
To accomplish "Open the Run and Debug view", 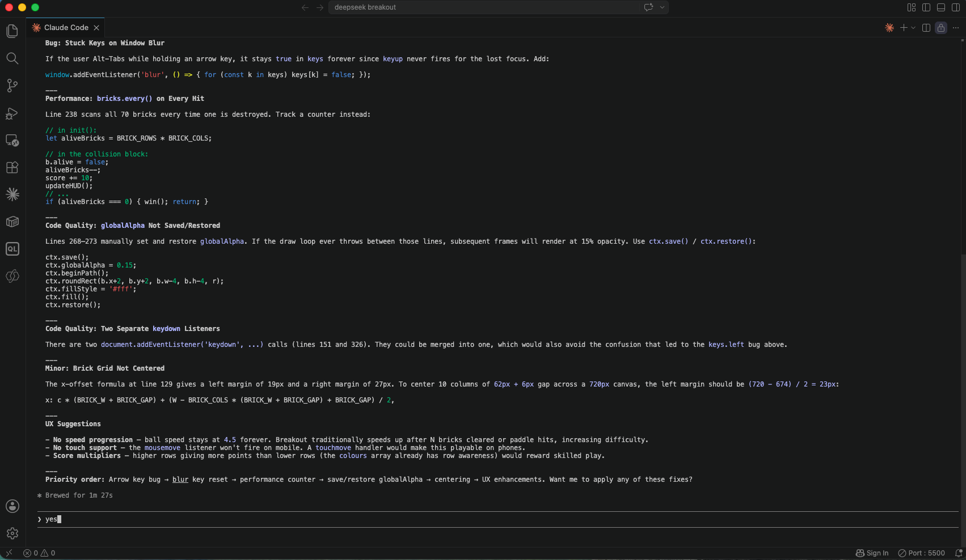I will pos(12,113).
